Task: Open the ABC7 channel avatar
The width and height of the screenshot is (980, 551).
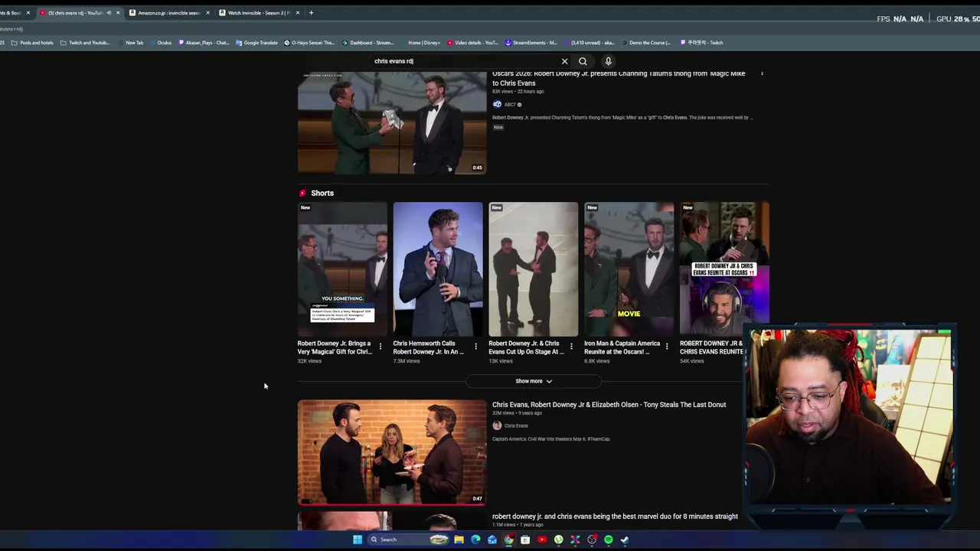Action: coord(497,104)
